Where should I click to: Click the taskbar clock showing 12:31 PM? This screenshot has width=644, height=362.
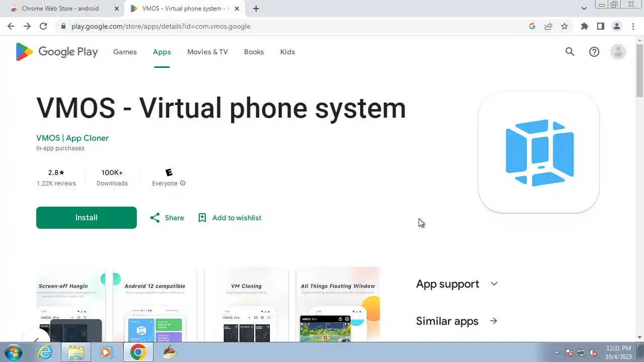[618, 352]
